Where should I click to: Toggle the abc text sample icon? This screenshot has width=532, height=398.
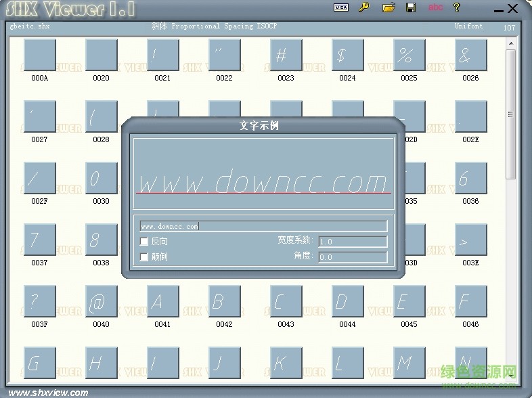coord(435,7)
